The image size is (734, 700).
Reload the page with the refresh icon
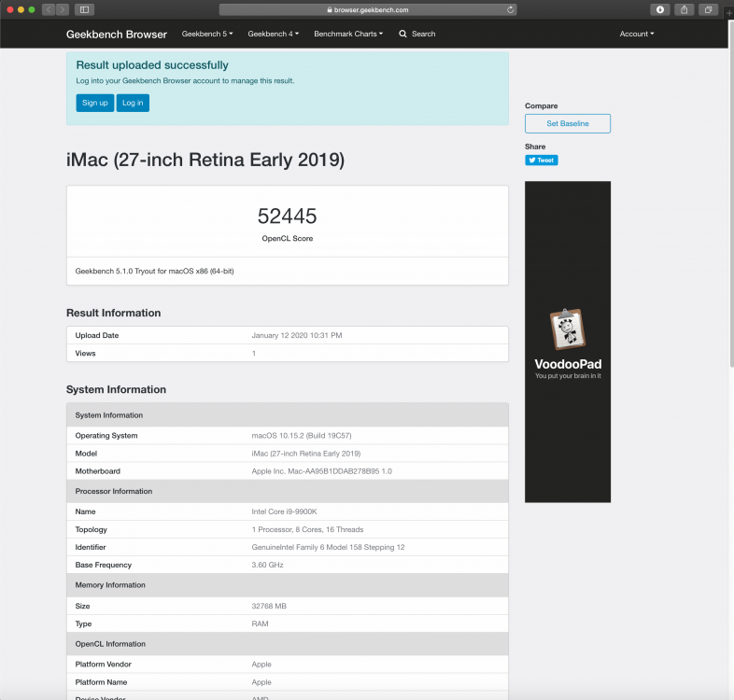pyautogui.click(x=510, y=9)
